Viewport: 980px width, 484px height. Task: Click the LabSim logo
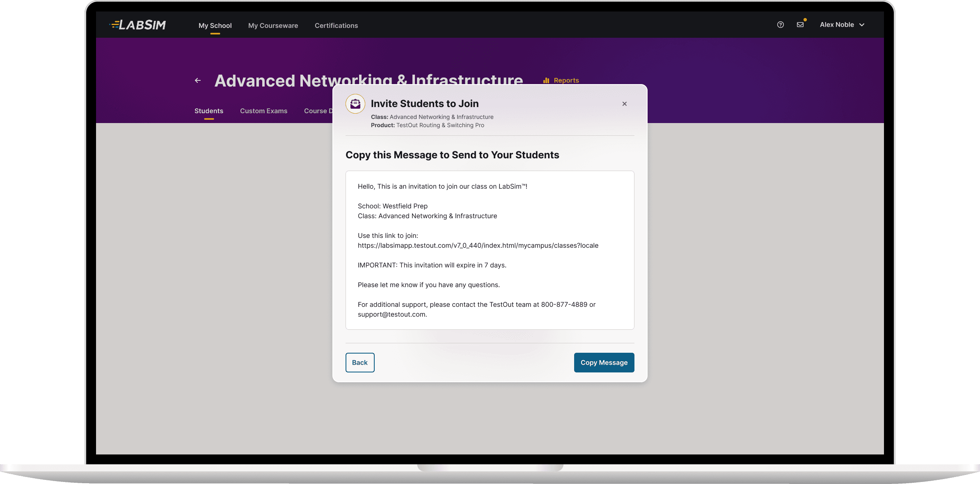138,25
